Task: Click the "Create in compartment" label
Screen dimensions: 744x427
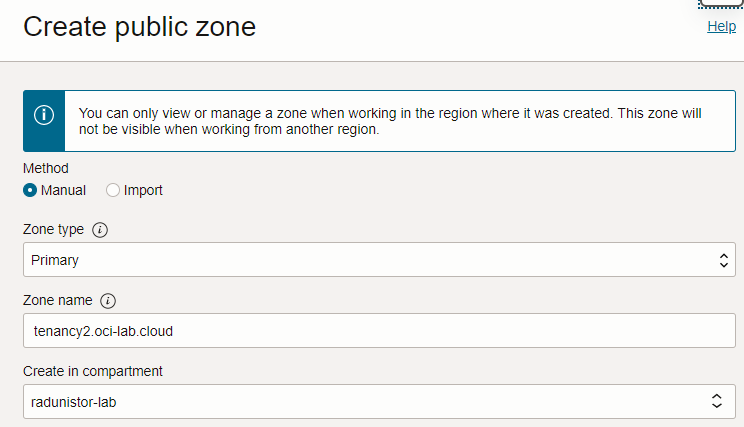Action: pos(92,371)
